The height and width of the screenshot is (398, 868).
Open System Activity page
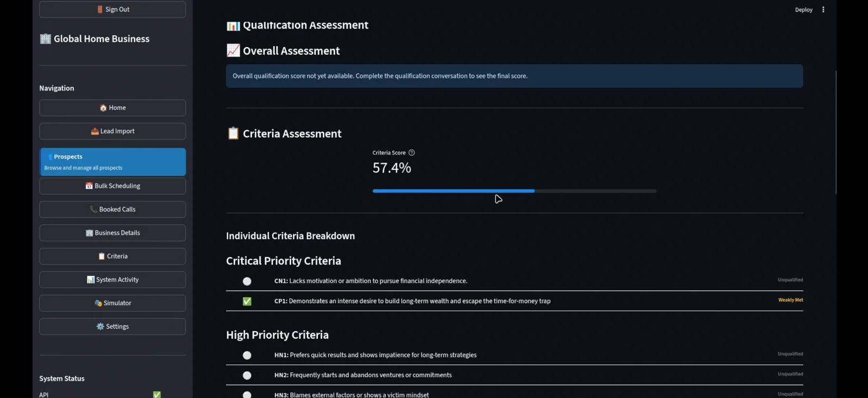pyautogui.click(x=112, y=280)
